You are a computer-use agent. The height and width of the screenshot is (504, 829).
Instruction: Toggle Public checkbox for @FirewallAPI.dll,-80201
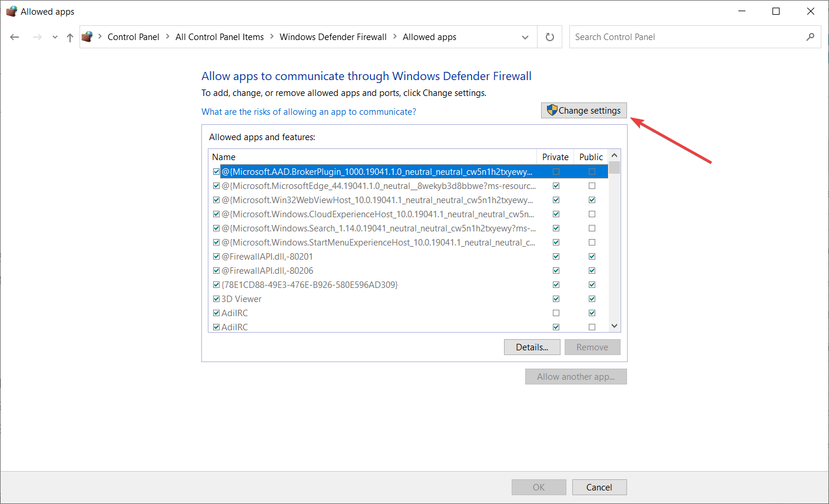coord(592,257)
